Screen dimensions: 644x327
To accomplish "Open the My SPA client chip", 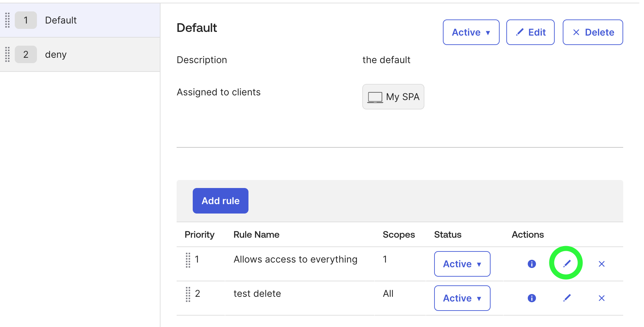I will tap(393, 97).
